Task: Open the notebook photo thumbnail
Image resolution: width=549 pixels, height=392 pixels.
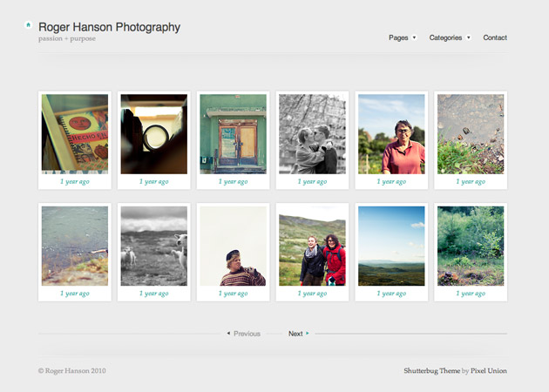Action: pos(75,133)
